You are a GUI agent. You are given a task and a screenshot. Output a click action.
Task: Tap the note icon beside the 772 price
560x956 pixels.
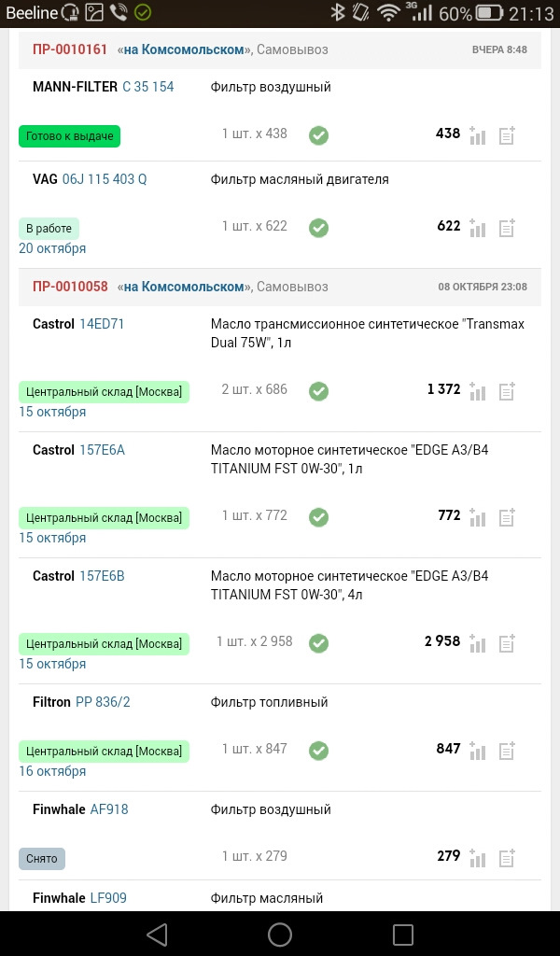(x=507, y=517)
